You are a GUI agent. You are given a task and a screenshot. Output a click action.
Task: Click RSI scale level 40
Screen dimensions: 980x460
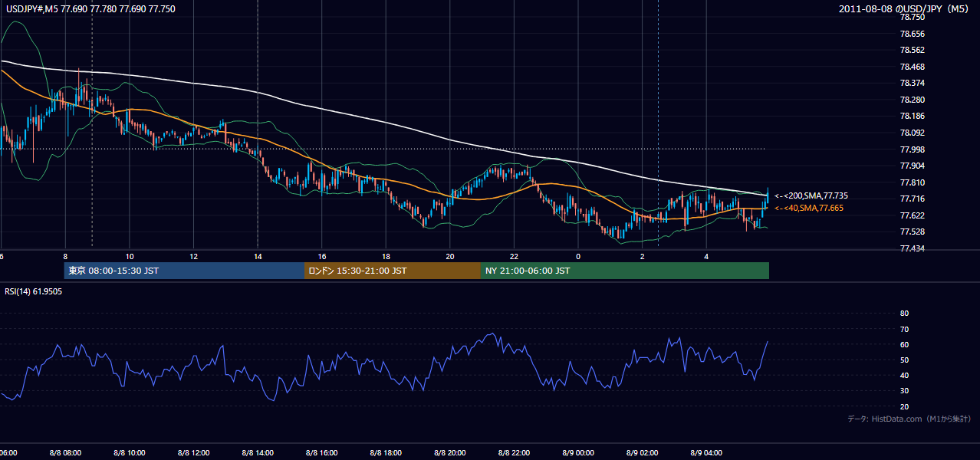click(904, 375)
